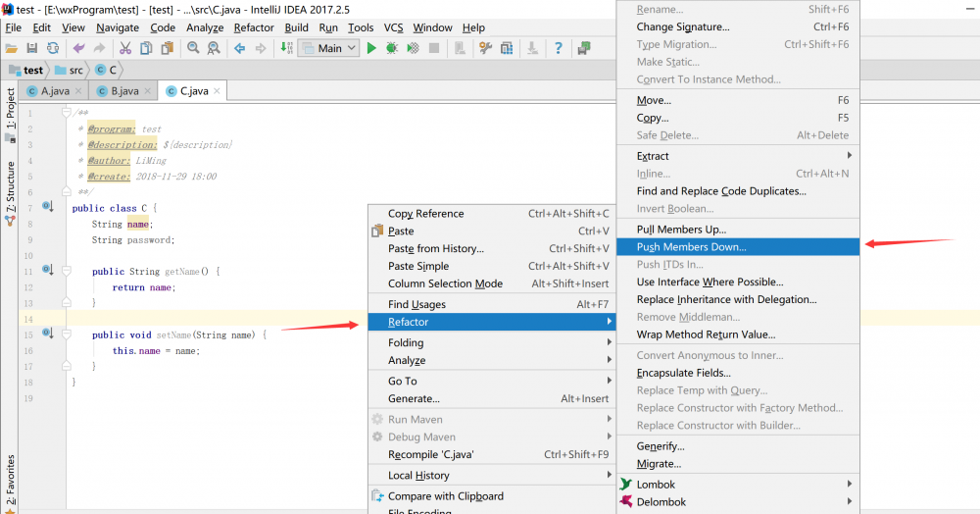
Task: Click the Save All disk icon
Action: pos(32,48)
